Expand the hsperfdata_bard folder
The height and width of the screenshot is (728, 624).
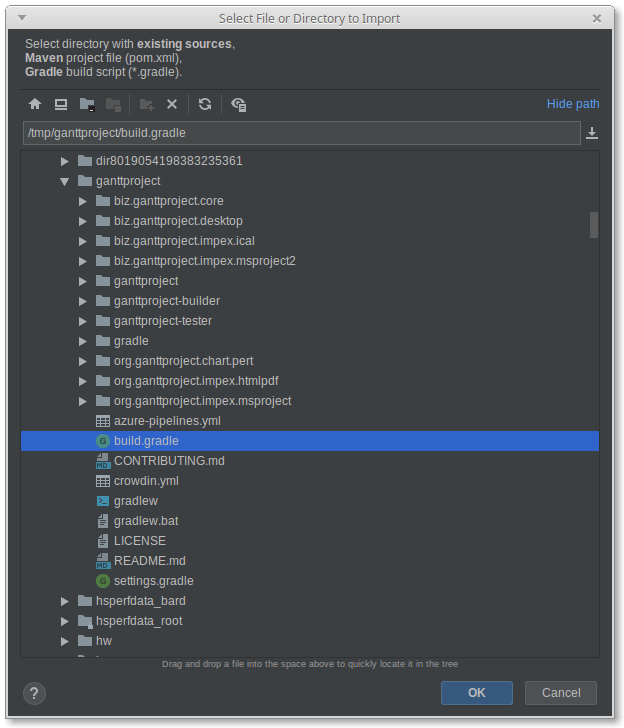pyautogui.click(x=65, y=601)
